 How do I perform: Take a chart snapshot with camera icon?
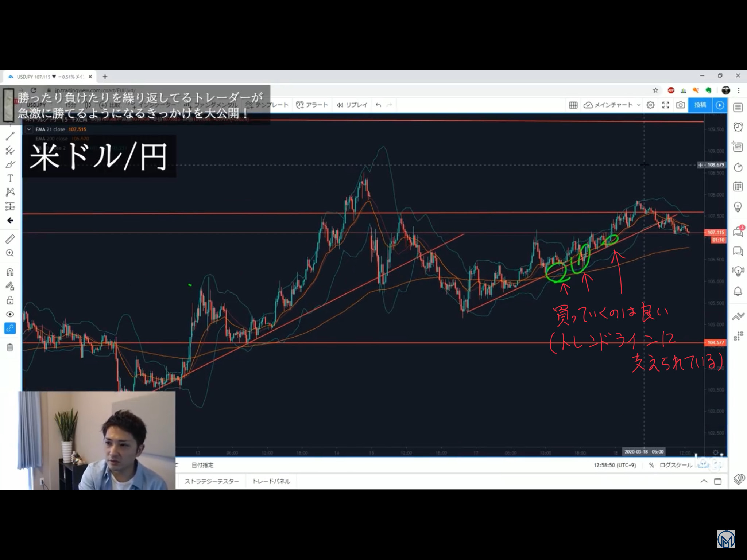point(680,105)
